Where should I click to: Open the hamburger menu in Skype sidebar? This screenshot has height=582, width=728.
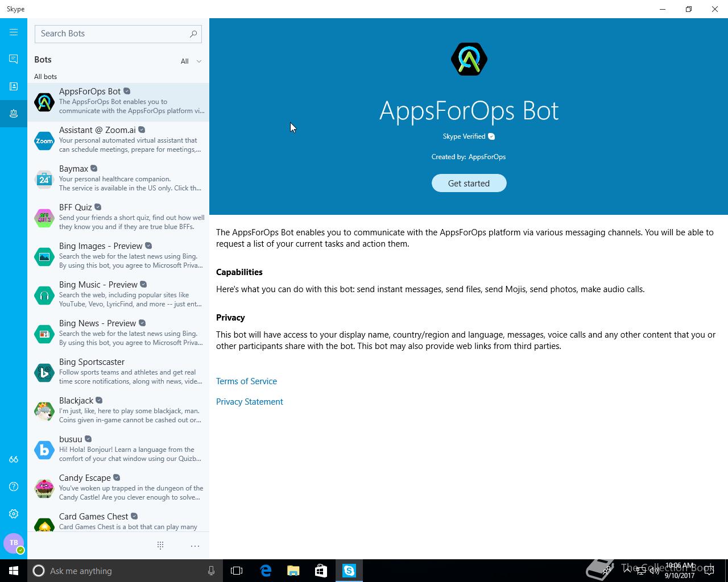click(x=14, y=32)
